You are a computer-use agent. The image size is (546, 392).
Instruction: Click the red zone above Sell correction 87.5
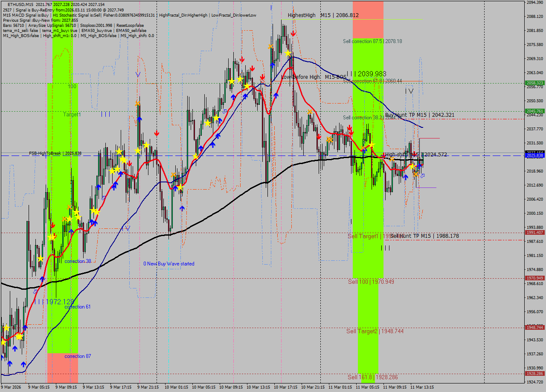368,19
